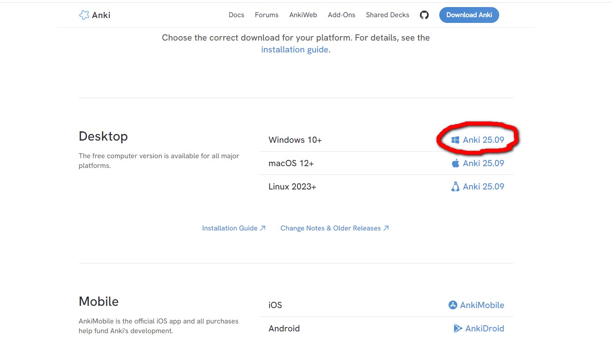Image resolution: width=612 pixels, height=364 pixels.
Task: Select Add-Ons in the navigation bar
Action: (x=341, y=15)
